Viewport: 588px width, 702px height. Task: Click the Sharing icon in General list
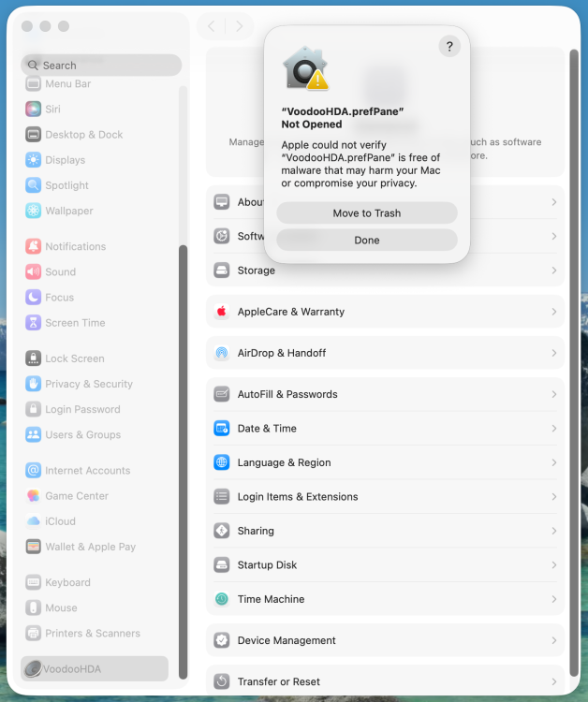click(221, 531)
